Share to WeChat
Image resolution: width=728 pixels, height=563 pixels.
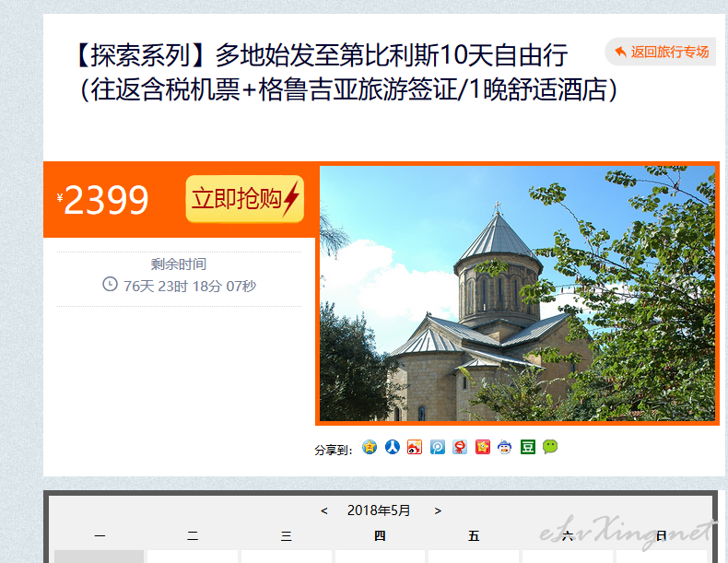550,447
